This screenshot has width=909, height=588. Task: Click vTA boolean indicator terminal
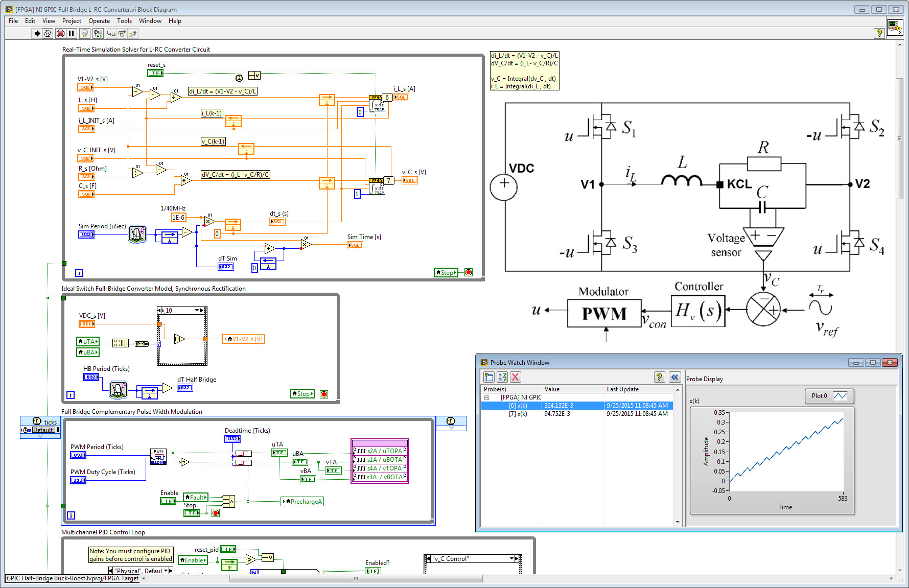[x=334, y=471]
